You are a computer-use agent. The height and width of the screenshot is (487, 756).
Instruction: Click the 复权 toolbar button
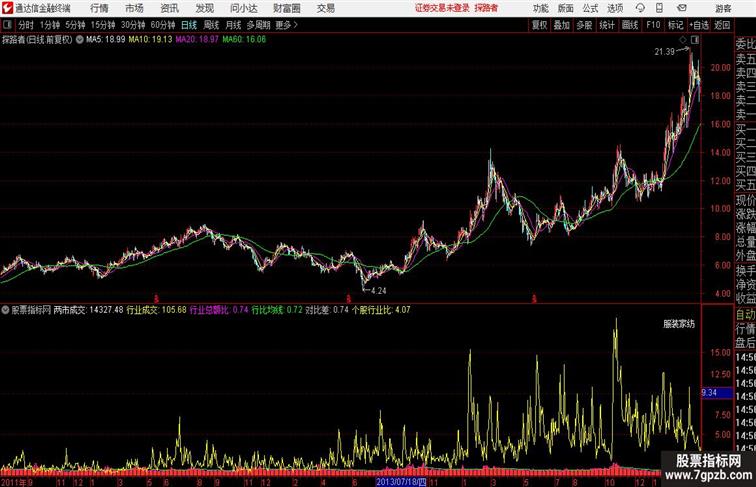[x=539, y=25]
